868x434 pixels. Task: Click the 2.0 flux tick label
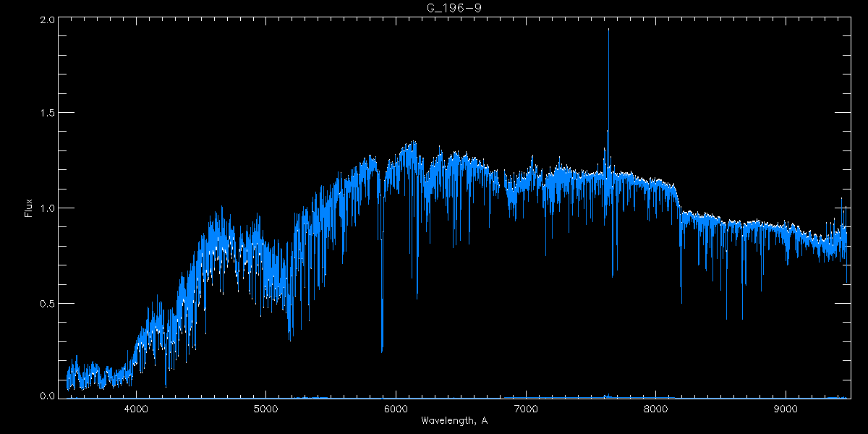[x=47, y=20]
